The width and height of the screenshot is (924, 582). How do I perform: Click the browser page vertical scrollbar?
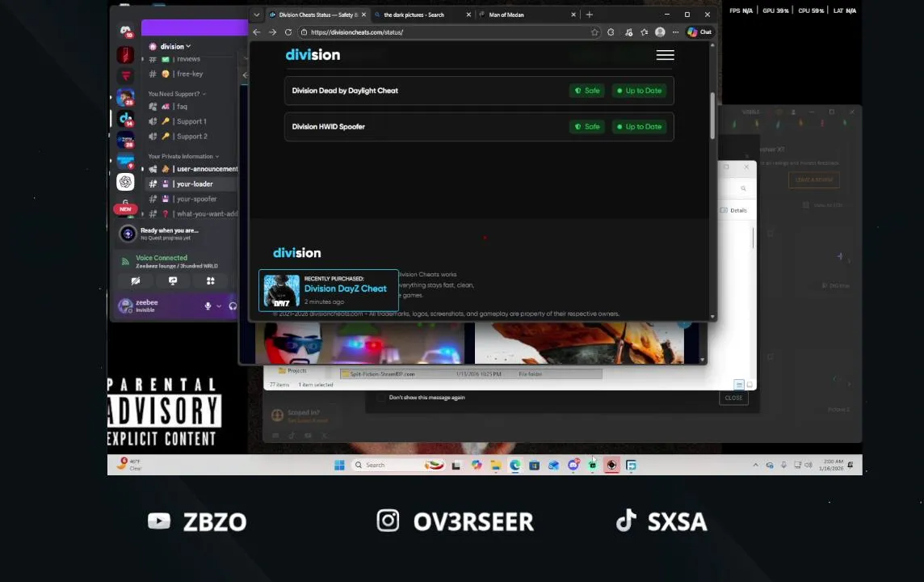[712, 115]
